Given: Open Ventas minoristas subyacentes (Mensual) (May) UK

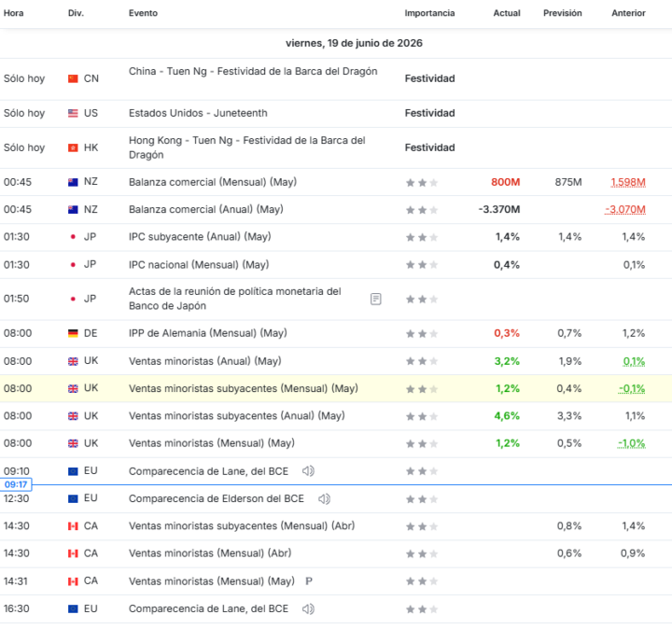Looking at the screenshot, I should point(244,388).
